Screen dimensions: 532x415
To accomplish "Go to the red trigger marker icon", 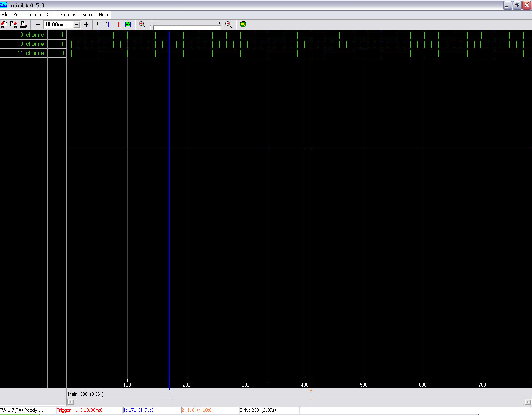I will 118,25.
